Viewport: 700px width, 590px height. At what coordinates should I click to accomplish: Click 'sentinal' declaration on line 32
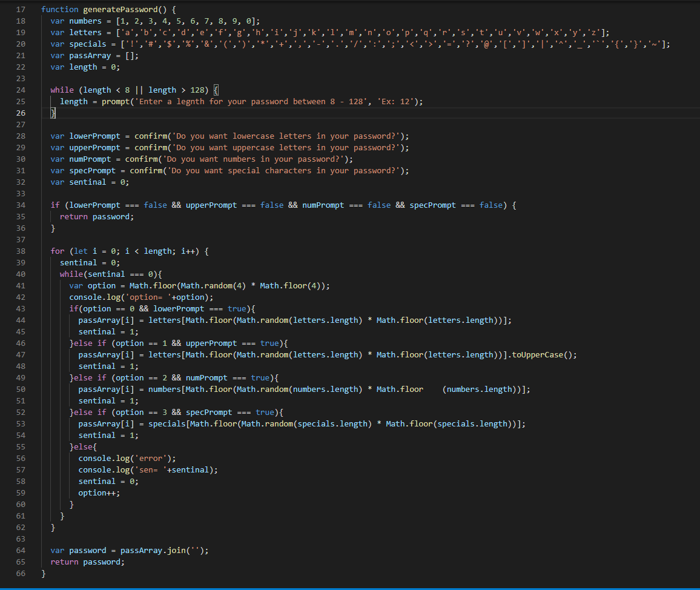[x=87, y=182]
